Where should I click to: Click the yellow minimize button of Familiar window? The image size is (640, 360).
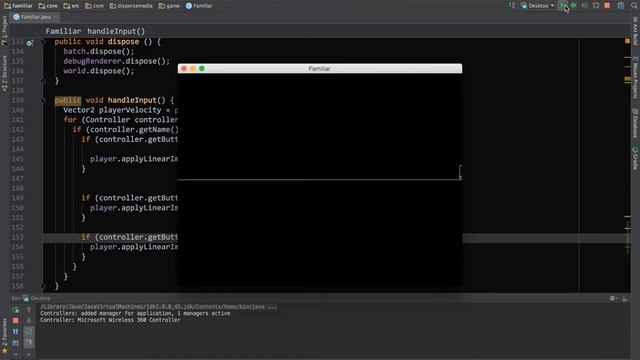click(x=193, y=69)
